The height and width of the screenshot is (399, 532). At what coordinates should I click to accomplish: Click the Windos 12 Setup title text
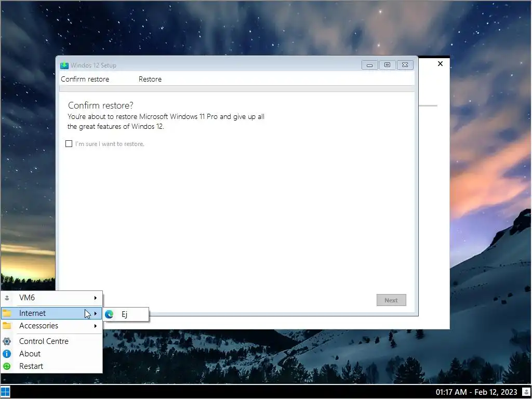point(94,65)
